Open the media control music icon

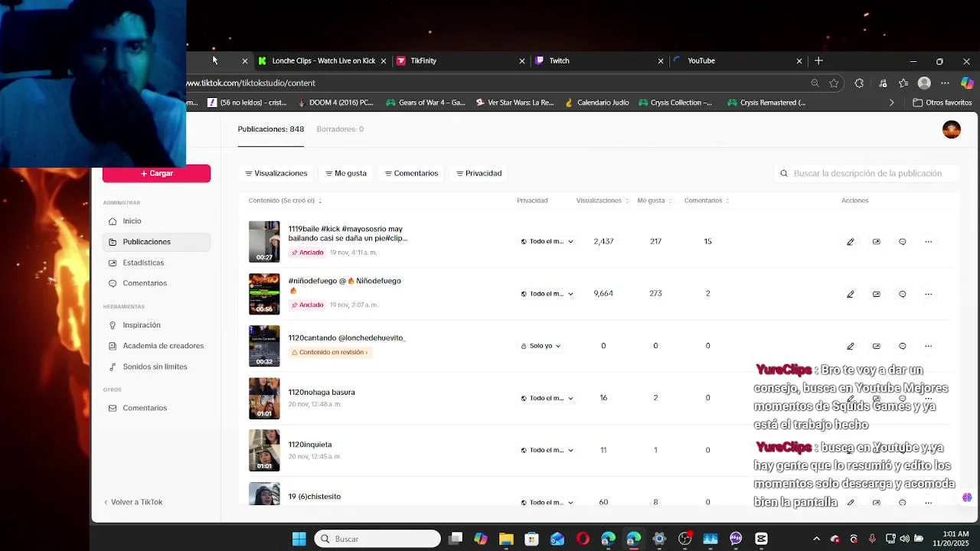[x=883, y=83]
